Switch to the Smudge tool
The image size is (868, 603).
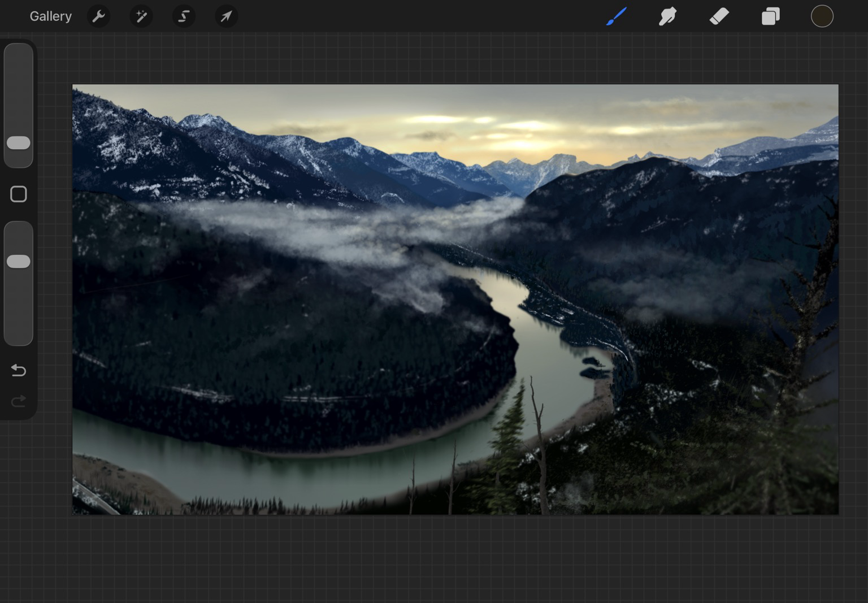tap(667, 16)
